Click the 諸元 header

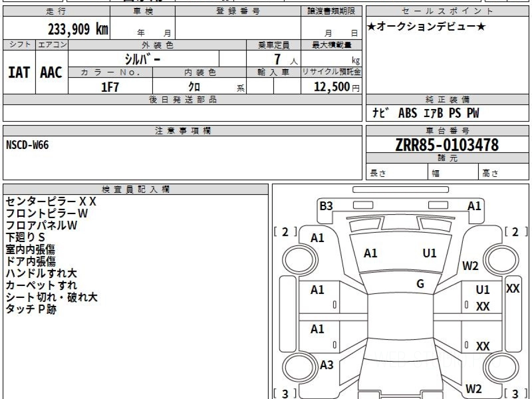(x=447, y=158)
